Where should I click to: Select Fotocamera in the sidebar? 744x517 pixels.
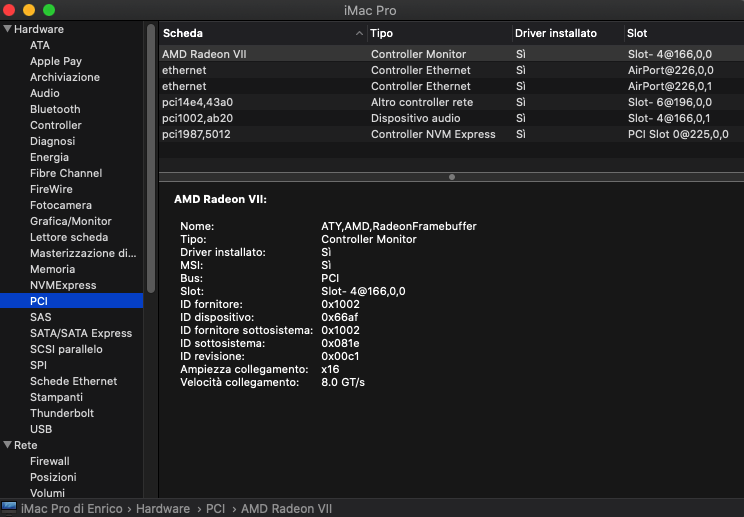[61, 205]
